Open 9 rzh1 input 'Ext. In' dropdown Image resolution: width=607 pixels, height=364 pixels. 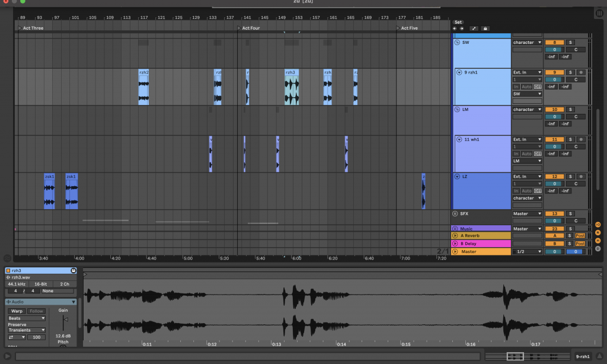point(527,72)
